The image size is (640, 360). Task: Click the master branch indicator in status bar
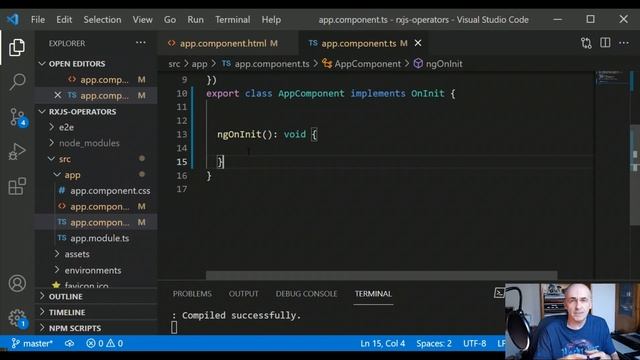[x=32, y=343]
